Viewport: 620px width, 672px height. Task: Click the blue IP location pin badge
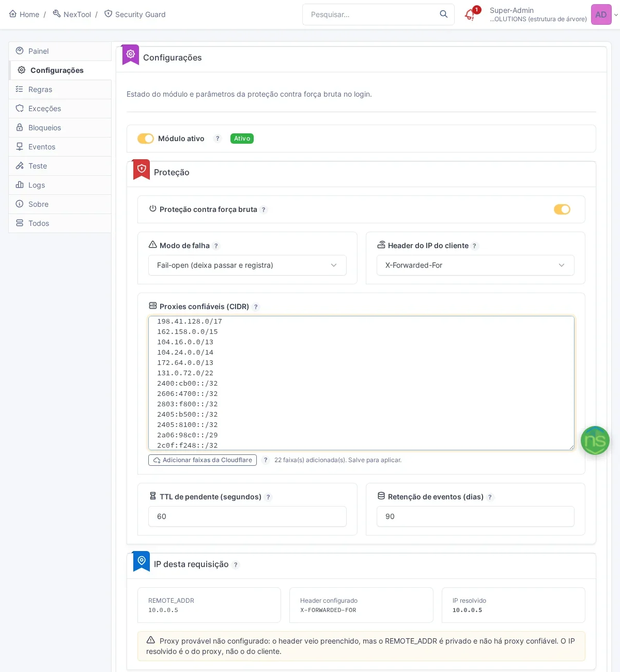tap(142, 561)
